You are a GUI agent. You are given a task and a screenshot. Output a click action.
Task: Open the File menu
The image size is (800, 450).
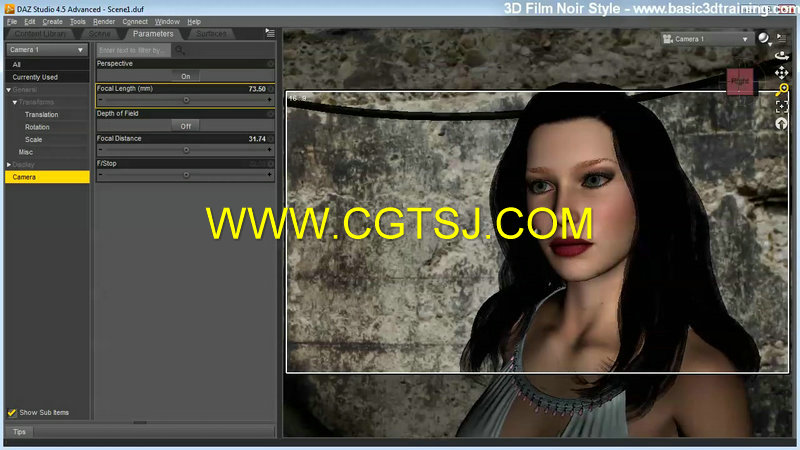pos(12,21)
